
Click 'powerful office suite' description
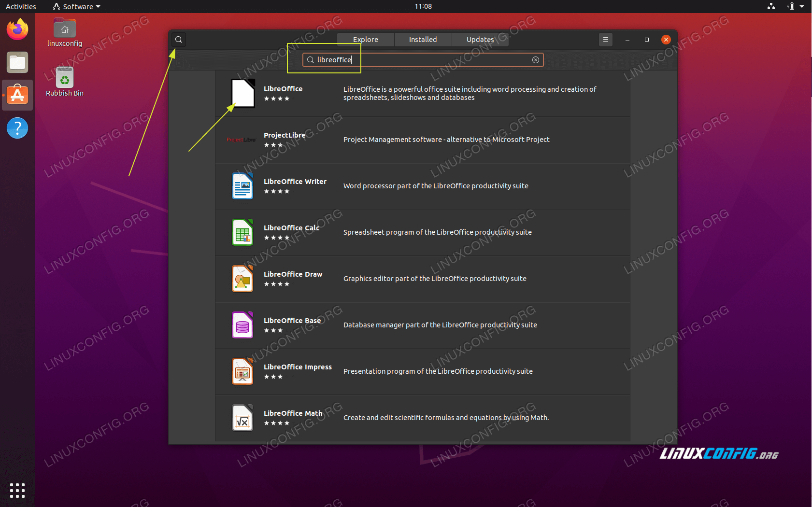pyautogui.click(x=470, y=93)
